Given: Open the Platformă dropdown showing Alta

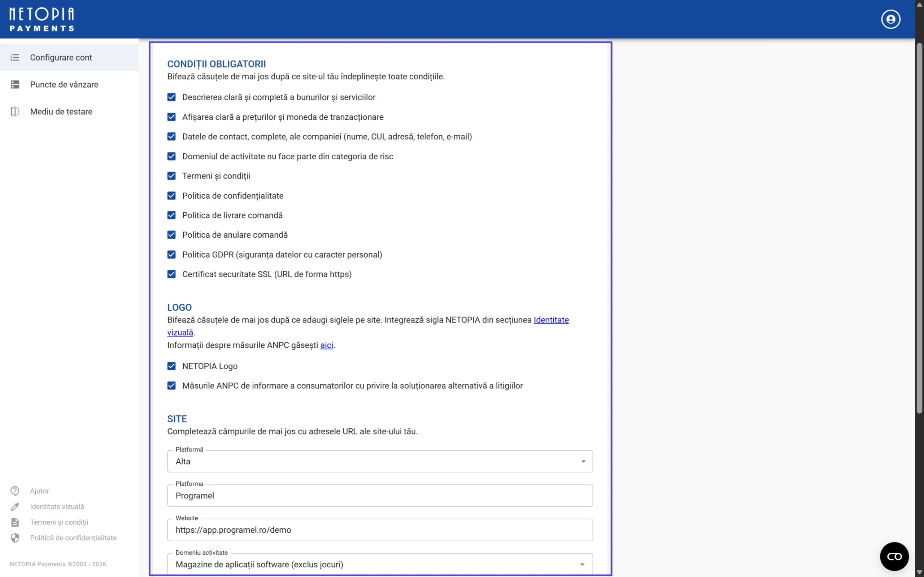Looking at the screenshot, I should (x=380, y=461).
